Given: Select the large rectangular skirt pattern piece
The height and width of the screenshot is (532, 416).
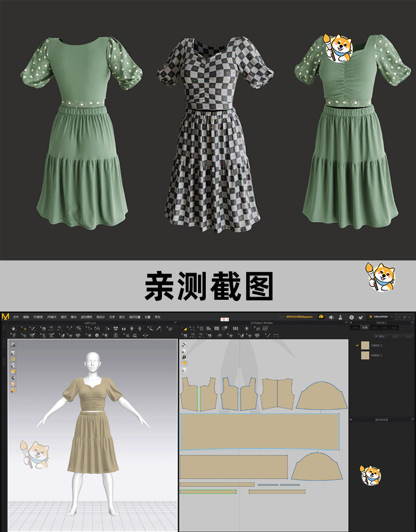Looking at the screenshot, I should [260, 432].
